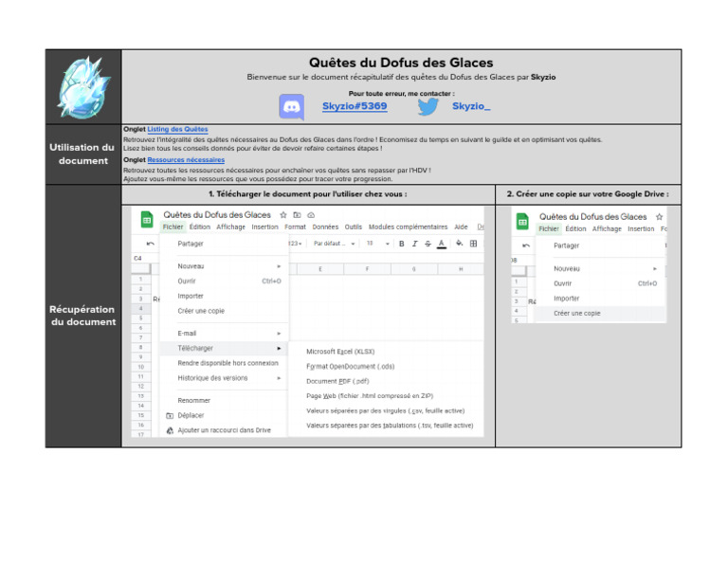The image size is (728, 563).
Task: Expand the Télécharger submenu
Action: point(279,348)
